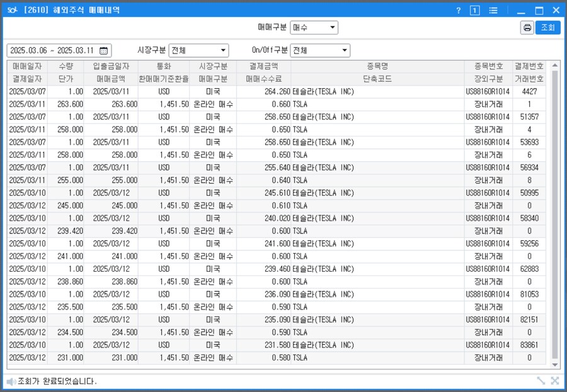
Task: Click the 매매일자 column header
Action: click(27, 67)
